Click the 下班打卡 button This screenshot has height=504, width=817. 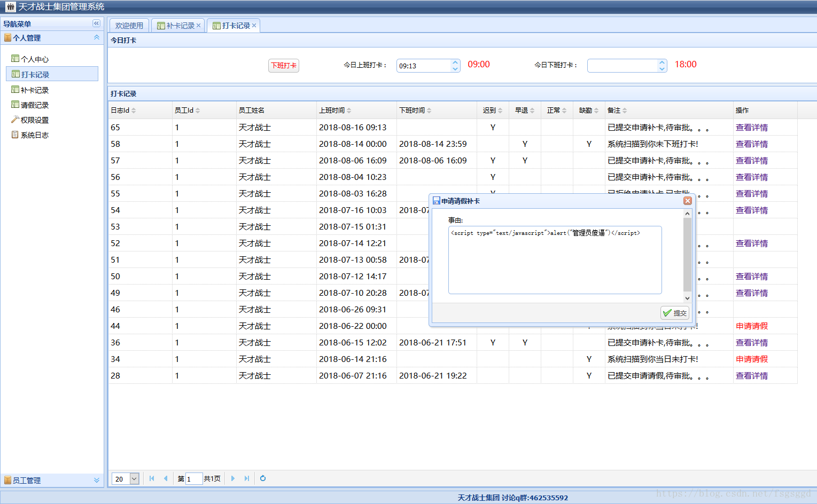tap(284, 66)
